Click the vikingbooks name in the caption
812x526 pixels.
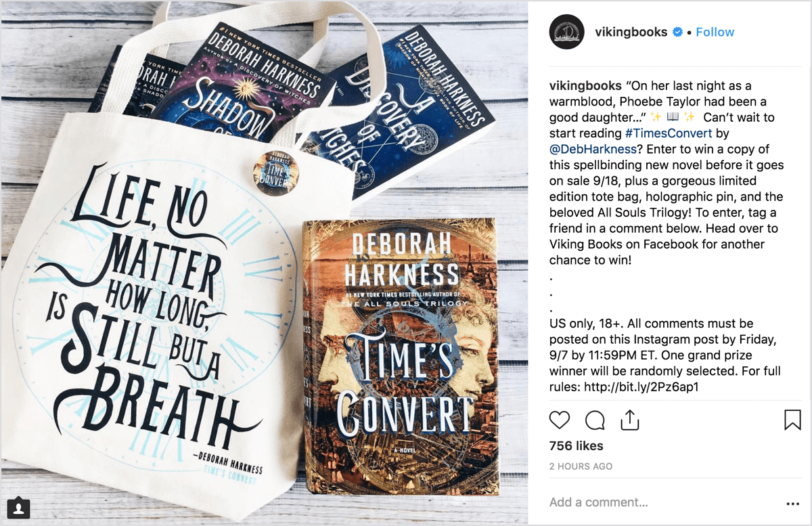click(x=585, y=86)
